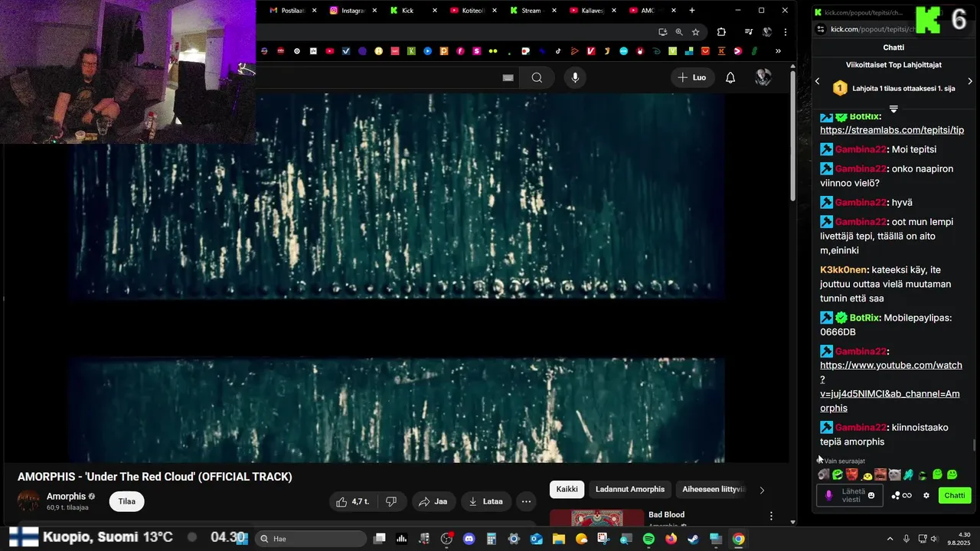Click the purple microphone in chat input
Screen dimensions: 980x551
pos(828,495)
